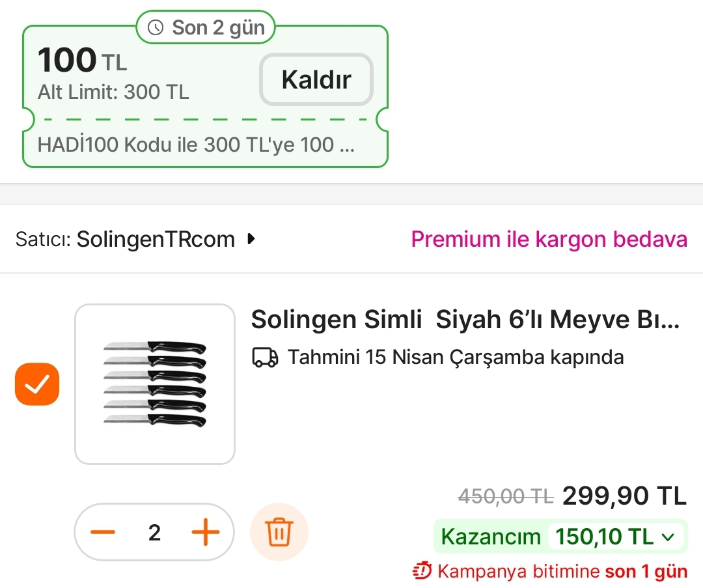Open the knife set product thumbnail

tap(155, 384)
